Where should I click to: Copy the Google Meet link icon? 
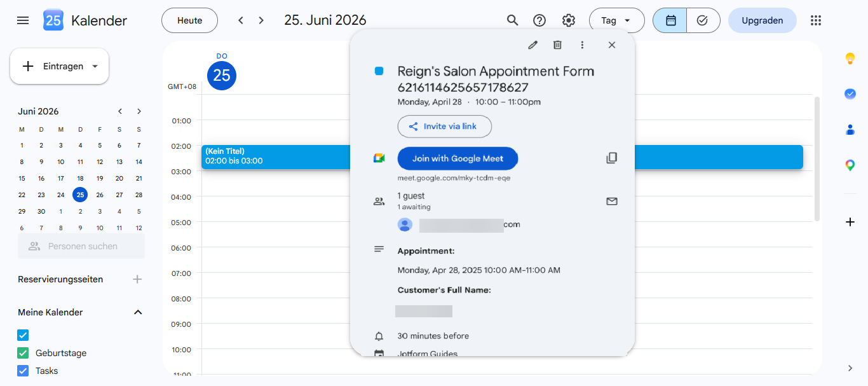pos(611,158)
